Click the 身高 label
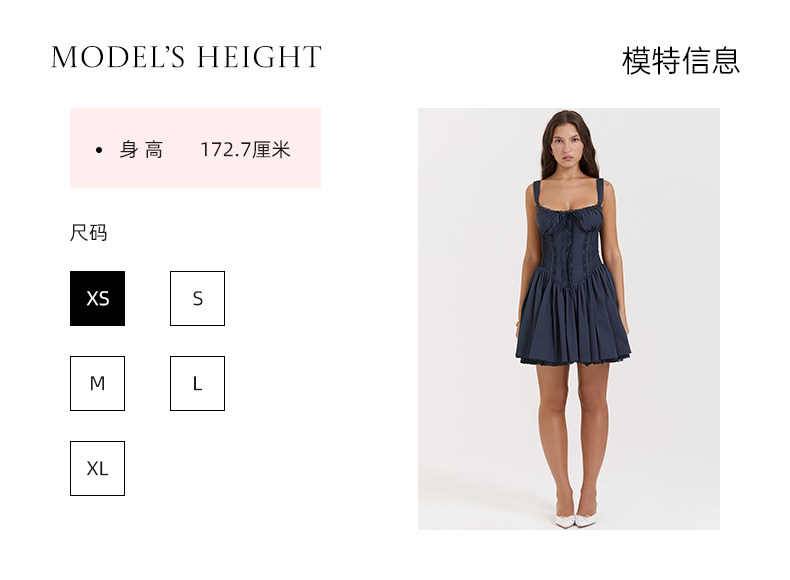Screen dimensions: 790x580 (x=141, y=150)
